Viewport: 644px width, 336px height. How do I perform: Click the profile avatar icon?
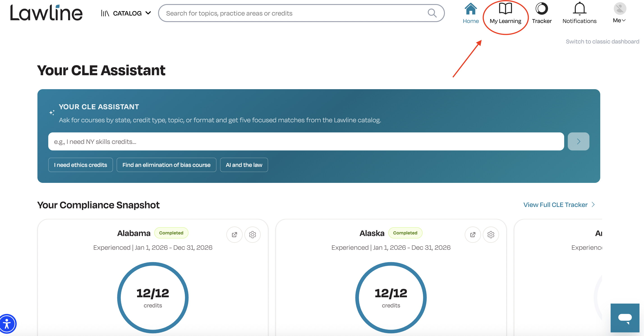click(620, 9)
